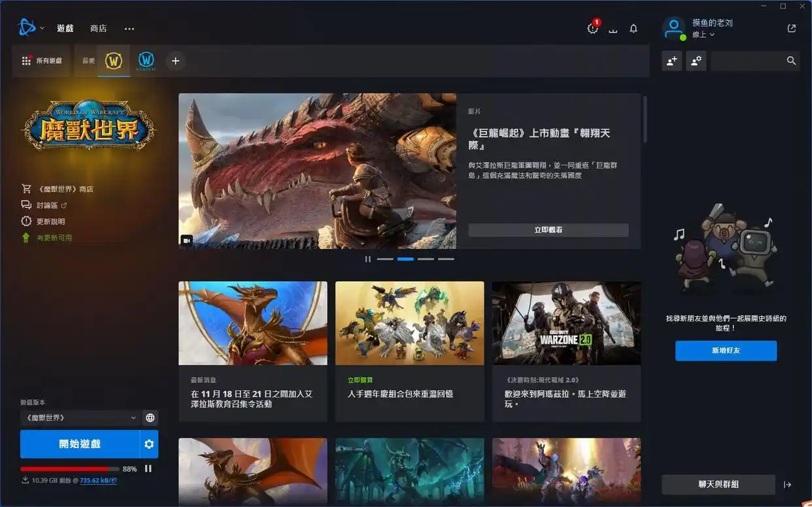812x507 pixels.
Task: Open the 遊戲 tab
Action: [65, 28]
